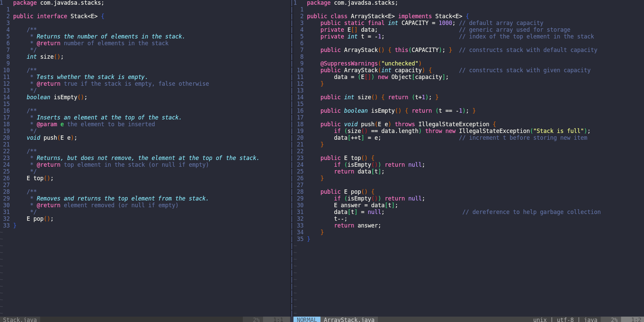The width and height of the screenshot is (644, 322).
Task: Click 'void push(E e);' in Stack.java
Action: click(x=52, y=138)
